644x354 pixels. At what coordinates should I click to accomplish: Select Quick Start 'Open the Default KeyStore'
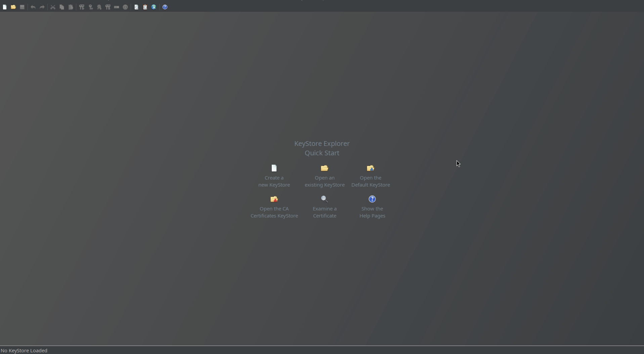371,176
